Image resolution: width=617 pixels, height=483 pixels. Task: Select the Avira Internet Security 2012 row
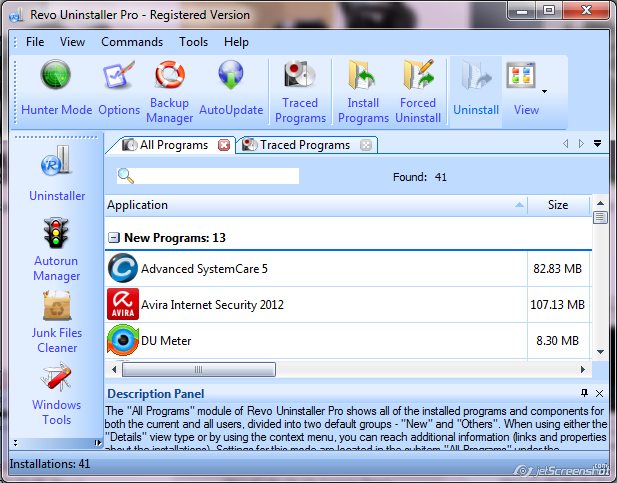[348, 304]
